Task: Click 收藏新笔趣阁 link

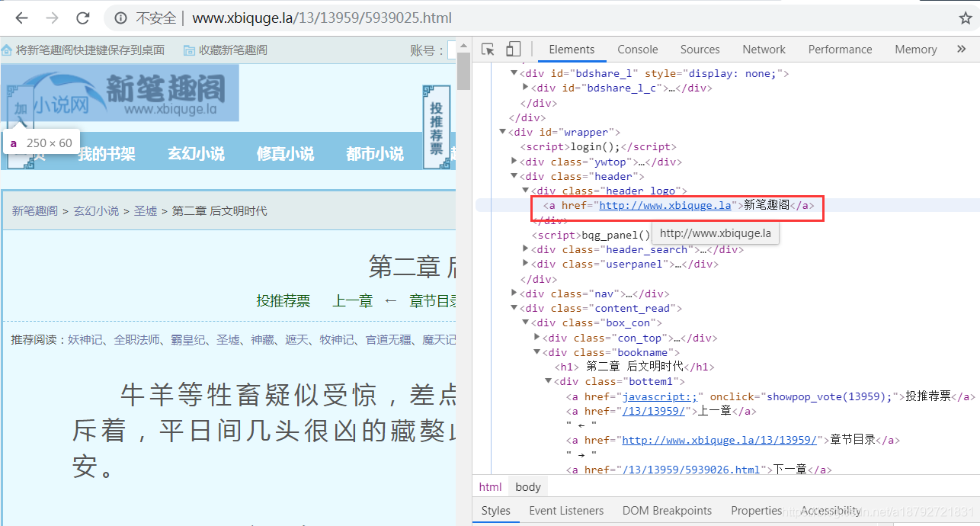Action: pyautogui.click(x=233, y=50)
